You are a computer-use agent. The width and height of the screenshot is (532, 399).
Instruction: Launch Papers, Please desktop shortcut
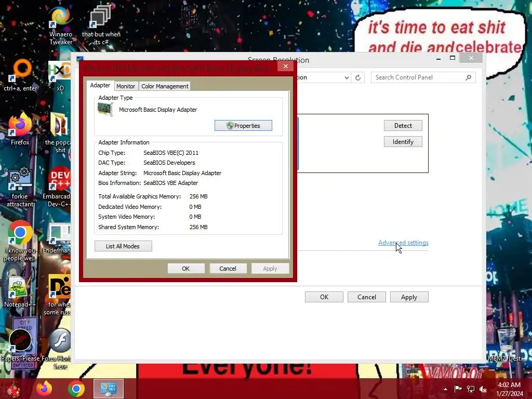20,345
